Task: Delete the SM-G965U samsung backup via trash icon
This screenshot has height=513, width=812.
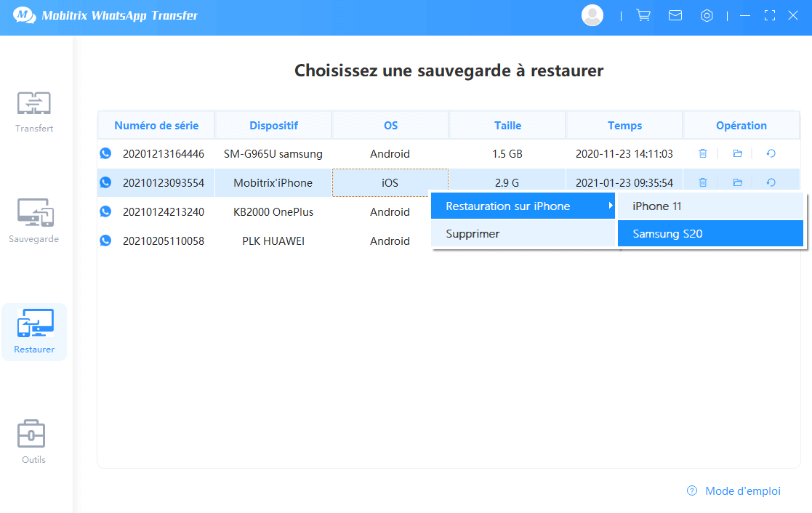Action: point(702,153)
